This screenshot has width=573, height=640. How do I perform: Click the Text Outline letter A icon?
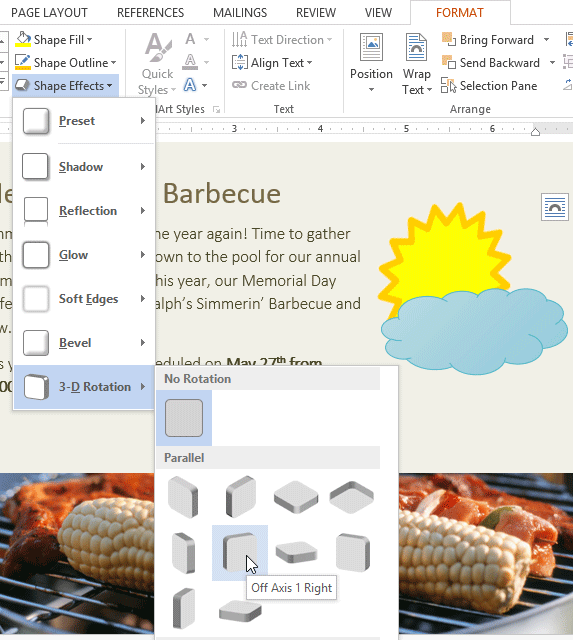pos(190,62)
